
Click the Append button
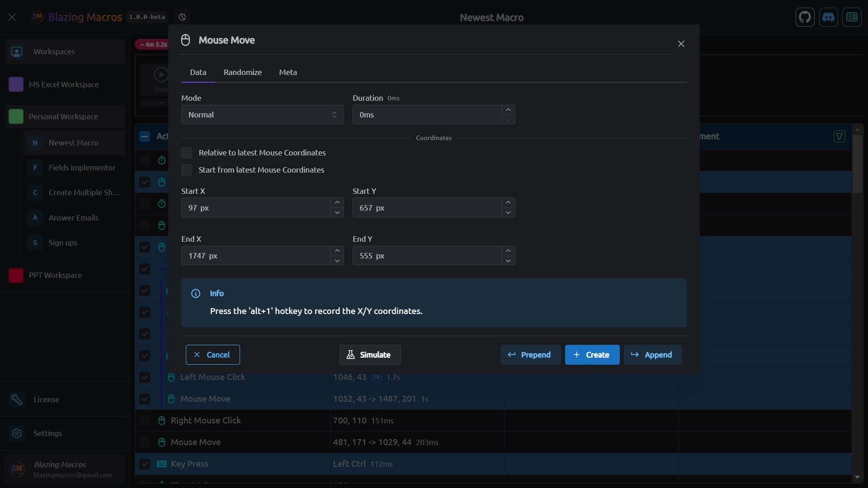pos(653,355)
